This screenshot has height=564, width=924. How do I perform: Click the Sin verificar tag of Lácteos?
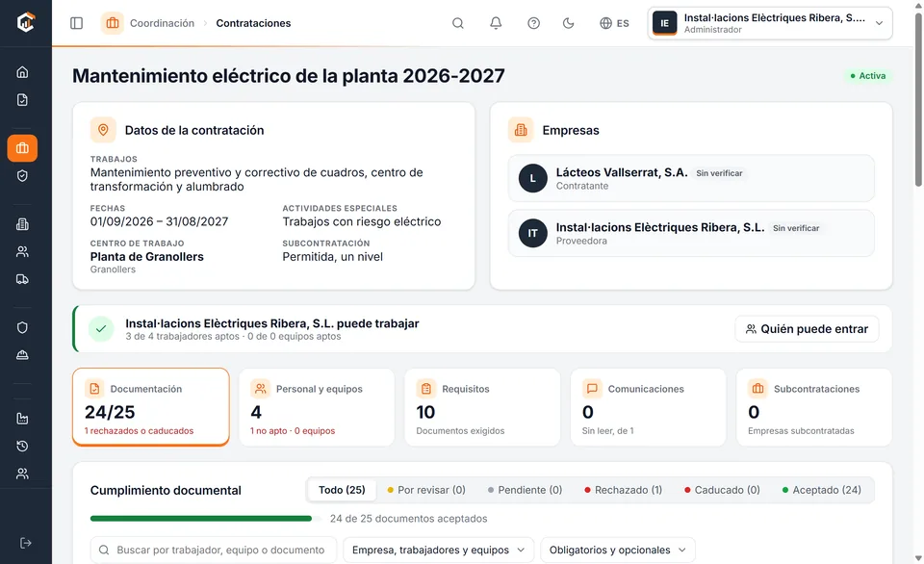(719, 173)
